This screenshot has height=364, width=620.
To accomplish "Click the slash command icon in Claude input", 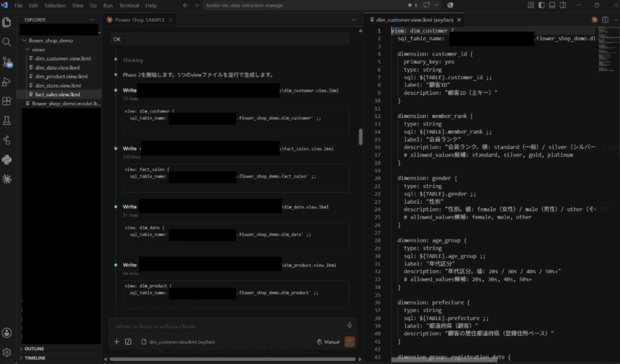I will coord(128,342).
